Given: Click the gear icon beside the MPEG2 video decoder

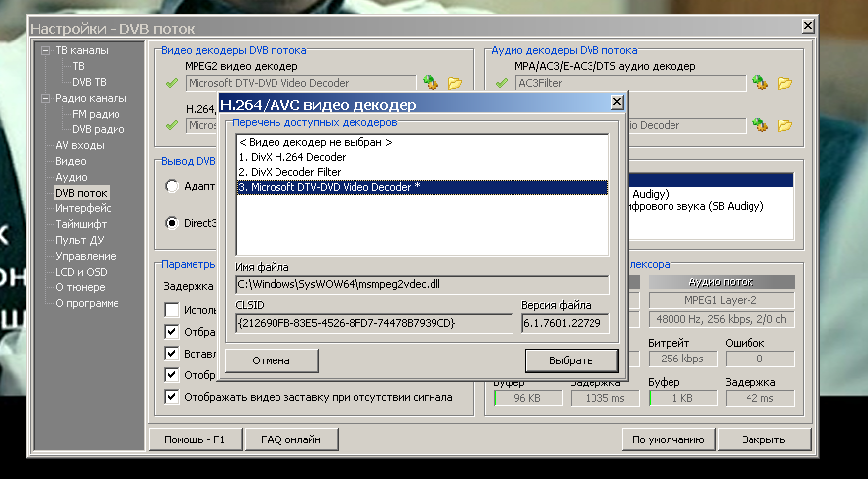Looking at the screenshot, I should 430,83.
